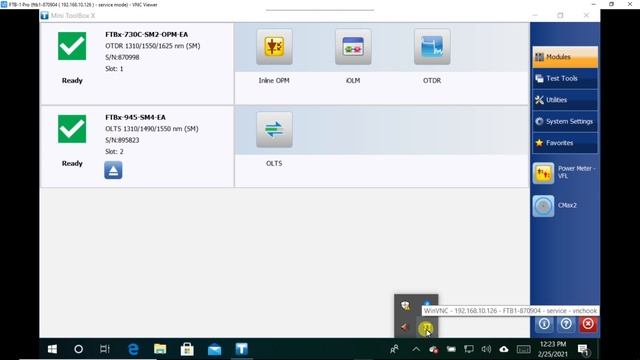
Task: Open the Favorites tab
Action: [565, 143]
